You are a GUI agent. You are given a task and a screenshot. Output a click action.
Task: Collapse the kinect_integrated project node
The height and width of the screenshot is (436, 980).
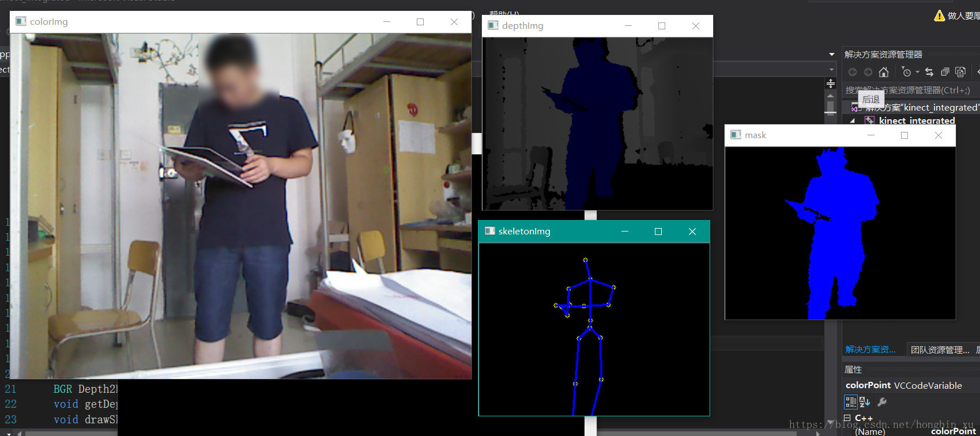(x=853, y=120)
